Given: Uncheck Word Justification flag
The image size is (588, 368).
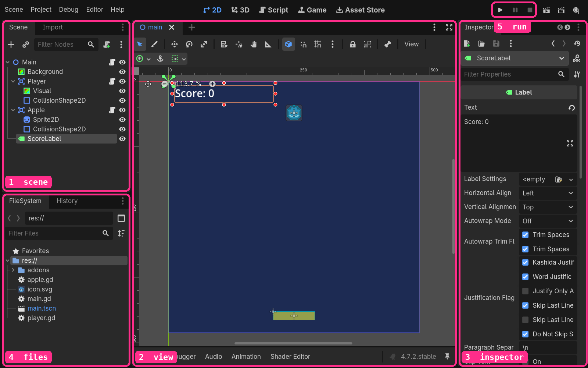Looking at the screenshot, I should click(526, 277).
